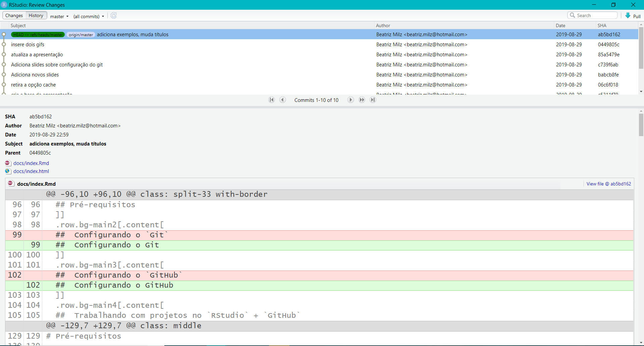
Task: Go to the next page of commits
Action: click(x=351, y=100)
